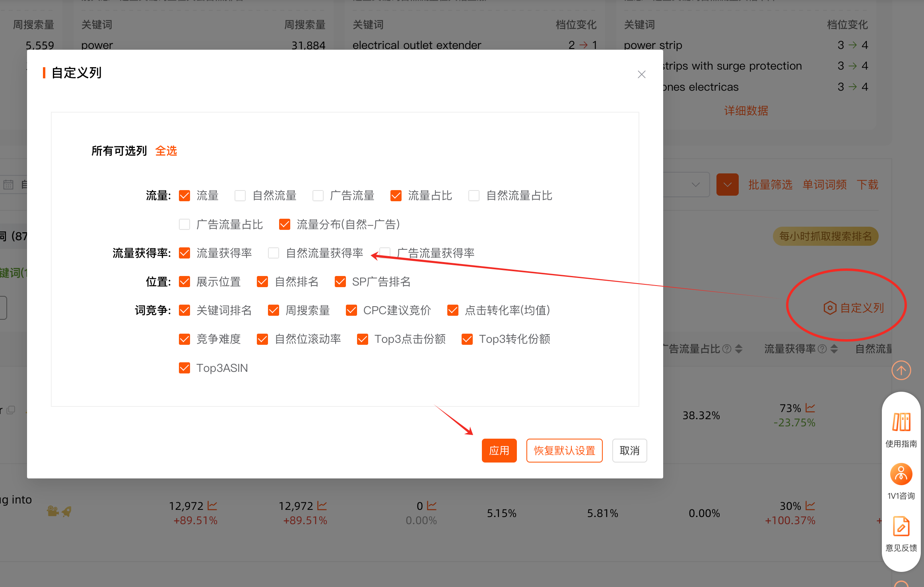Click chart icon beside 30% value
This screenshot has width=924, height=587.
810,506
